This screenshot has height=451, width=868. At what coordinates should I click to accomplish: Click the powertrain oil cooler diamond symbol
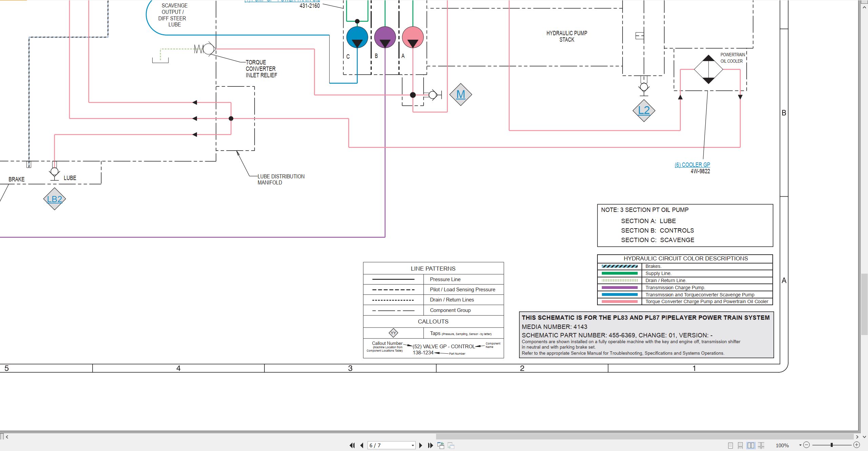708,69
